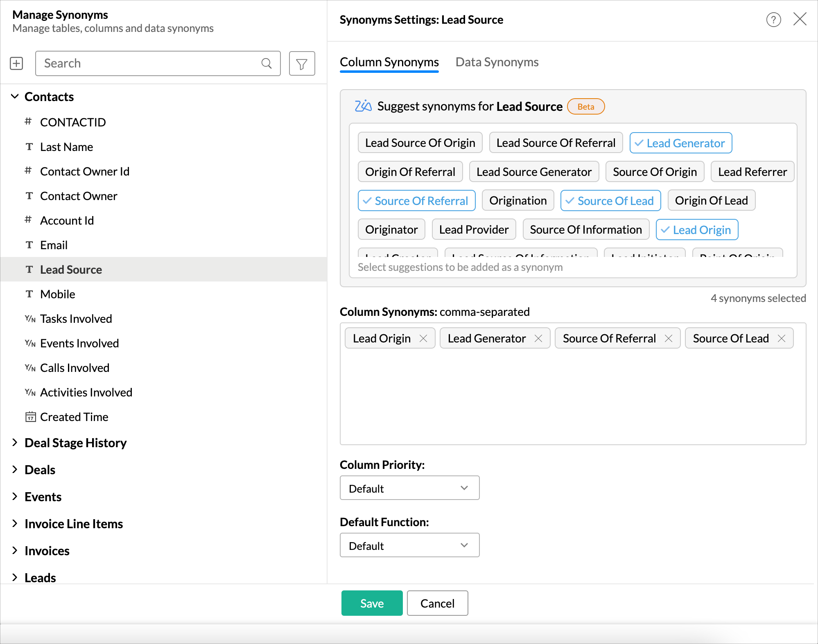Click Cancel to discard changes
Image resolution: width=818 pixels, height=644 pixels.
438,603
